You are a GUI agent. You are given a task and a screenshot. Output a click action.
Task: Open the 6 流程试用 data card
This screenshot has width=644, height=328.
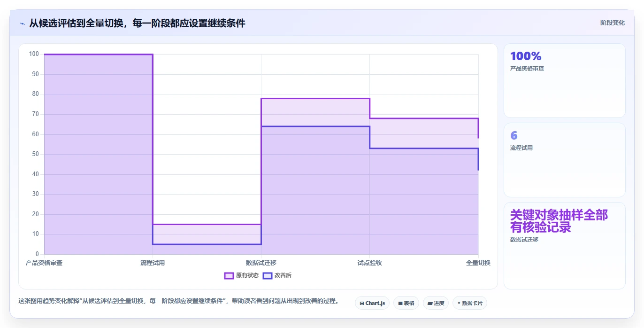pos(564,160)
